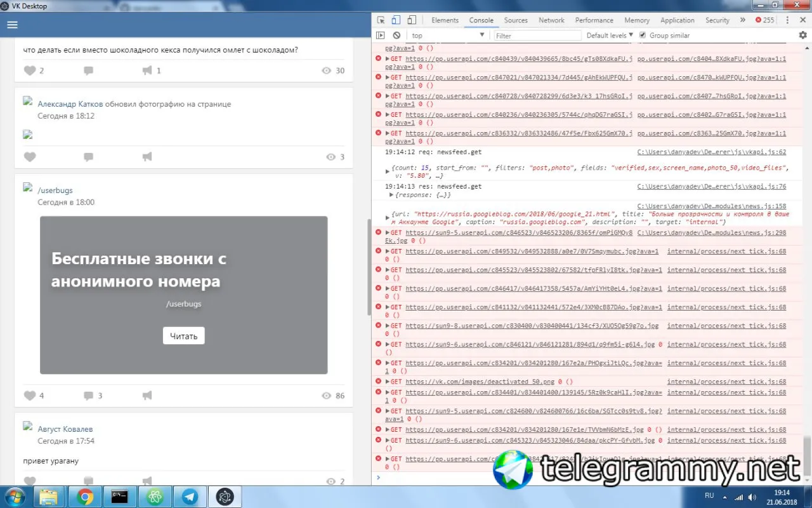Image resolution: width=812 pixels, height=508 pixels.
Task: Click the gray device icon beside Elements
Action: pos(412,20)
